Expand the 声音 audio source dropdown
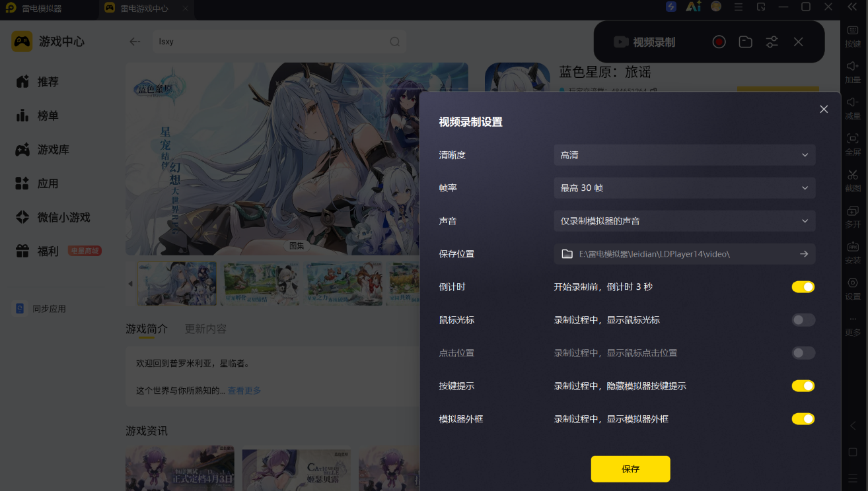 click(x=684, y=221)
